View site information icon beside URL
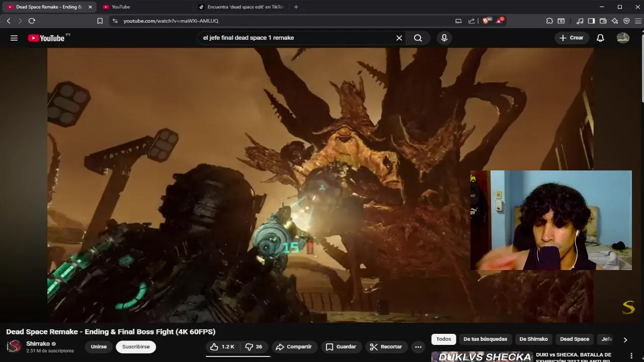644x362 pixels. pyautogui.click(x=115, y=21)
